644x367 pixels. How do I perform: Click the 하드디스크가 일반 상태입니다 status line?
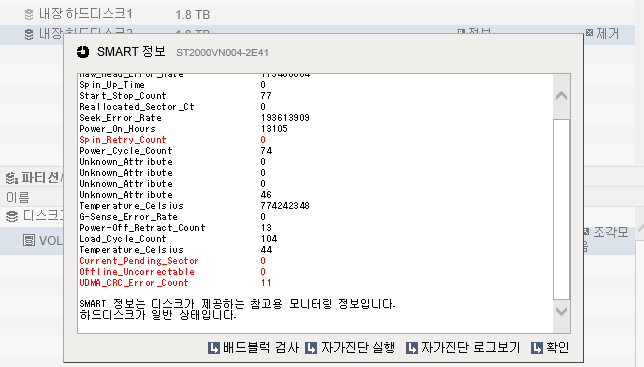[x=158, y=315]
